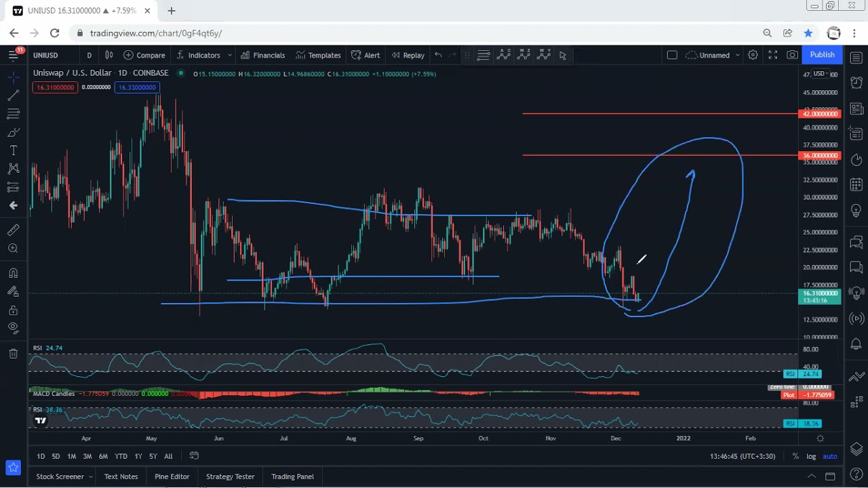
Task: Open the ideas lightbulb in right sidebar
Action: [856, 212]
